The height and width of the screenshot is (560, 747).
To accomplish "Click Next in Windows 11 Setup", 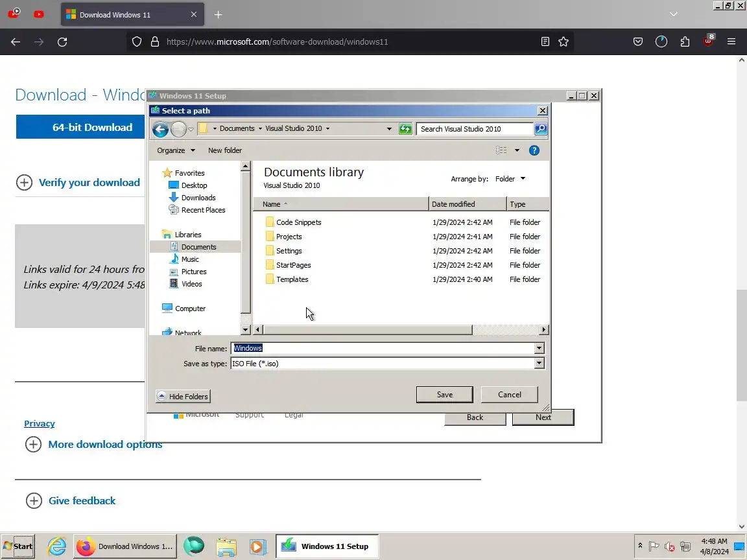I will 543,417.
